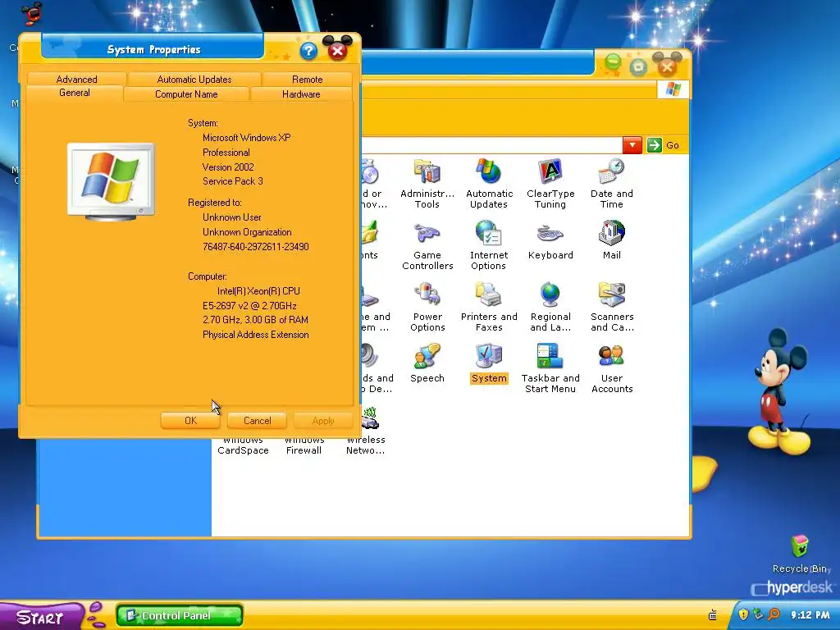Open the Start menu
The width and height of the screenshot is (840, 630).
tap(41, 616)
